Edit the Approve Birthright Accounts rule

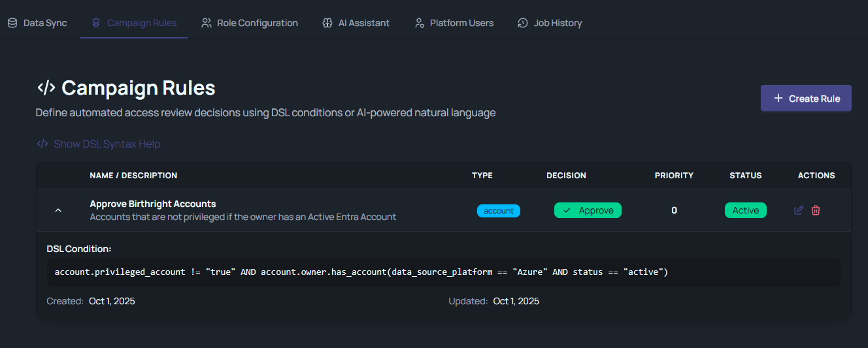[798, 210]
